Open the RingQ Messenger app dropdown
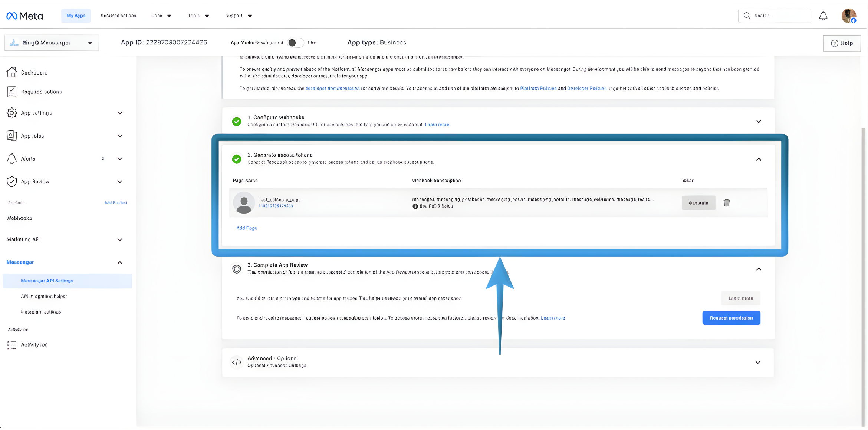 (52, 43)
